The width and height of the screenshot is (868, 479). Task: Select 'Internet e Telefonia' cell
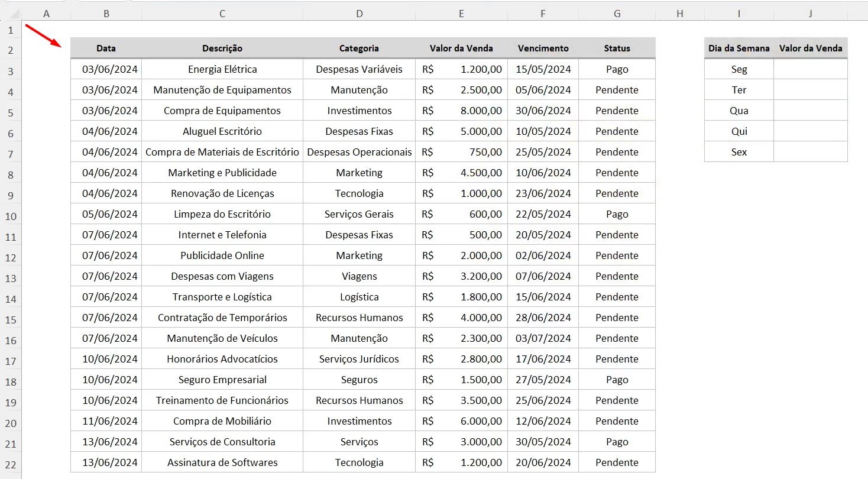222,235
